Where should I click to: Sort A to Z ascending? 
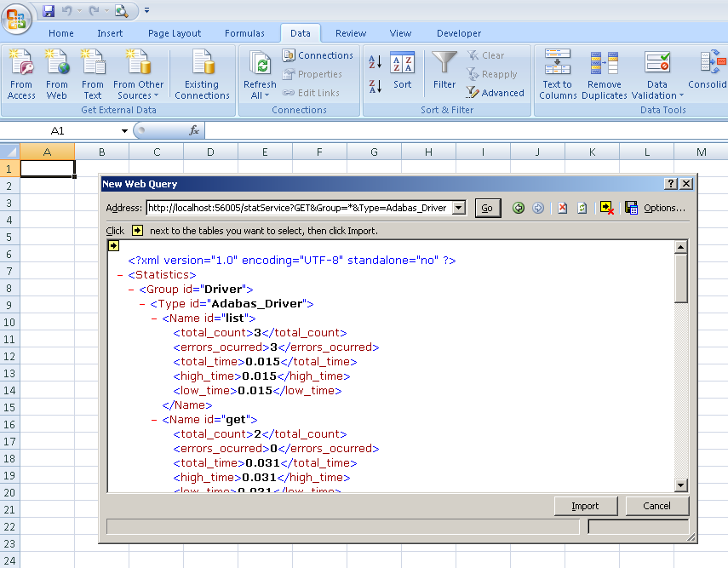[375, 62]
